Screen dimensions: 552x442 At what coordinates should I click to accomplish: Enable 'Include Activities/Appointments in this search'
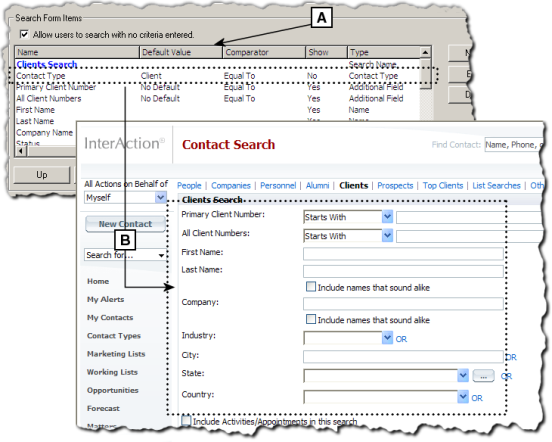click(x=186, y=421)
